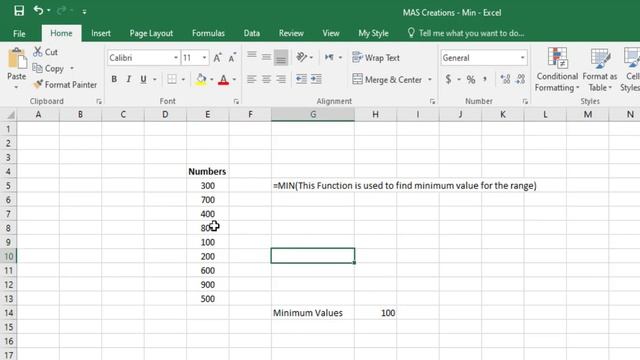Open the Formulas tab
Viewport: 640px width, 360px height.
(208, 33)
